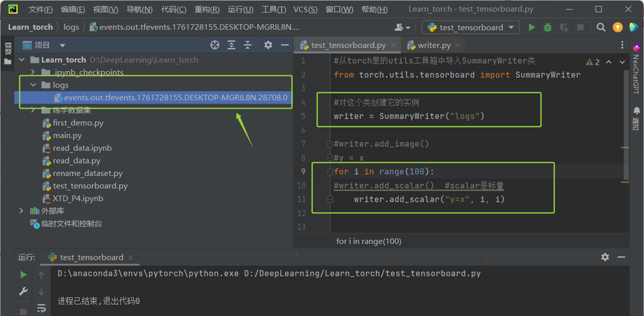Open the 工具(T) menu
This screenshot has width=644, height=316.
(x=274, y=9)
